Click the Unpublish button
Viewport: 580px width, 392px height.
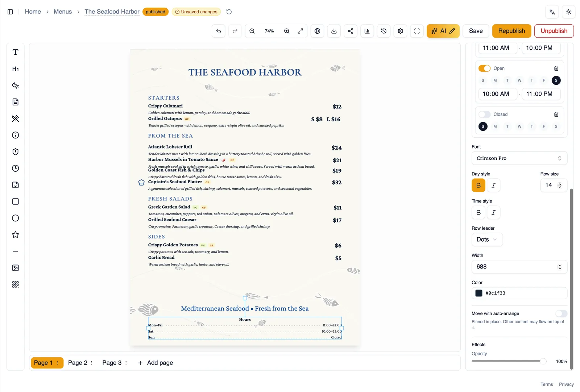click(554, 31)
